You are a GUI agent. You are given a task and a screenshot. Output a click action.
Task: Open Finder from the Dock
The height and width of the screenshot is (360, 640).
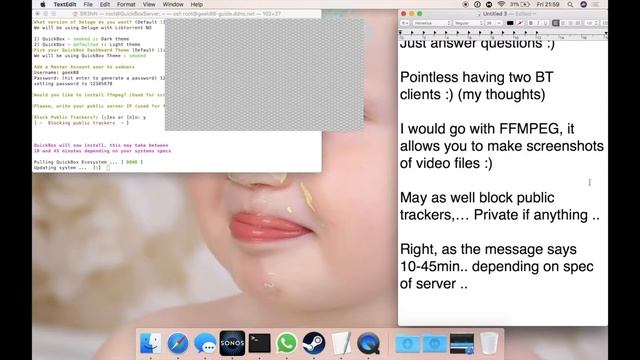[x=150, y=343]
